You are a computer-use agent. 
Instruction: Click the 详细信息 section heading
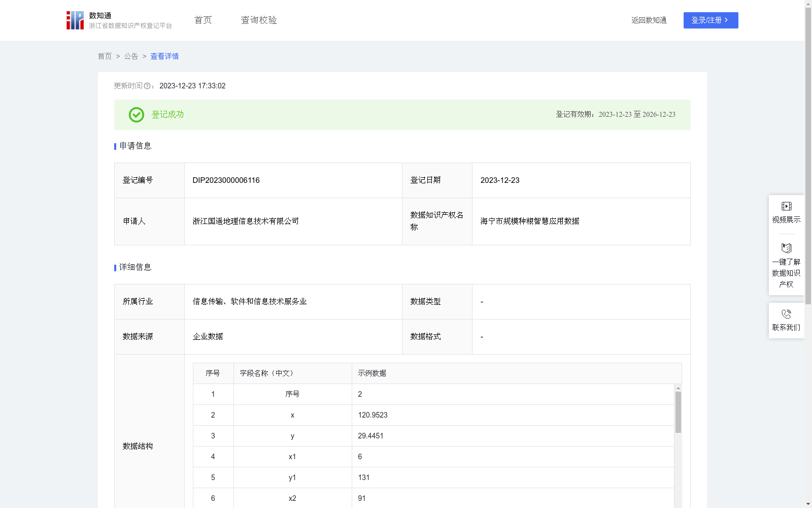click(x=136, y=268)
